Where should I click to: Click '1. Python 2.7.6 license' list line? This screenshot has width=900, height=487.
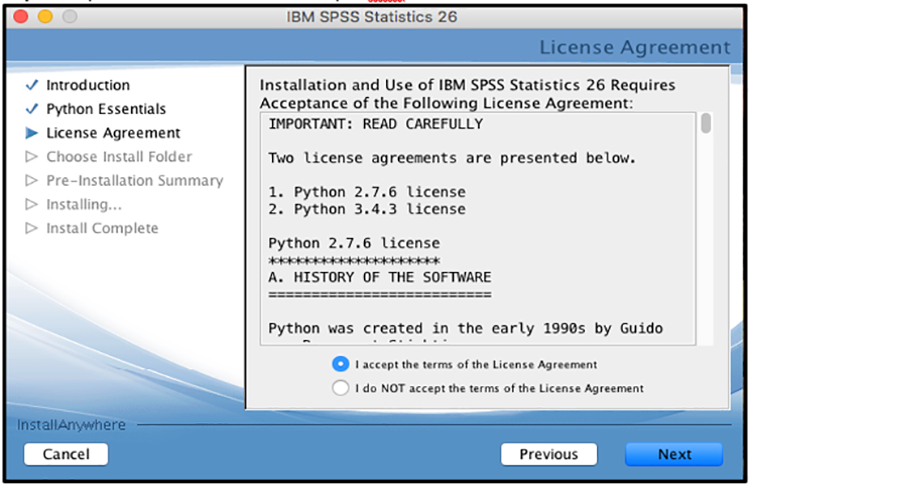tap(367, 192)
